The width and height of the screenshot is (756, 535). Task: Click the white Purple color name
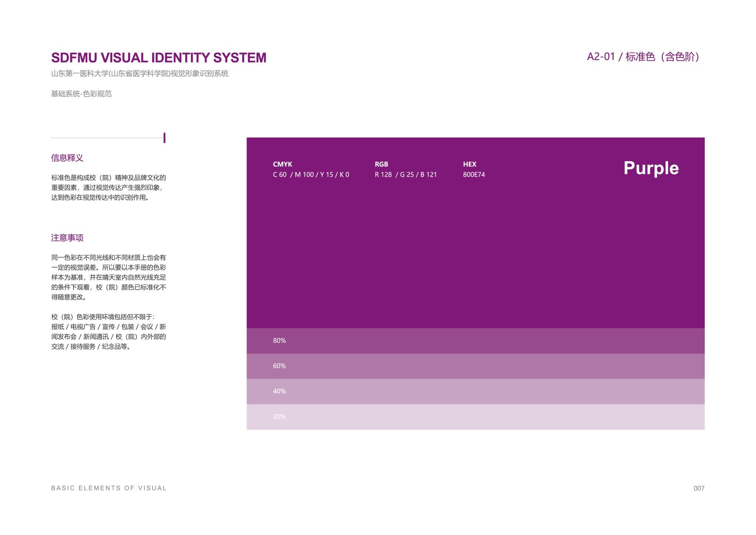[x=651, y=168]
